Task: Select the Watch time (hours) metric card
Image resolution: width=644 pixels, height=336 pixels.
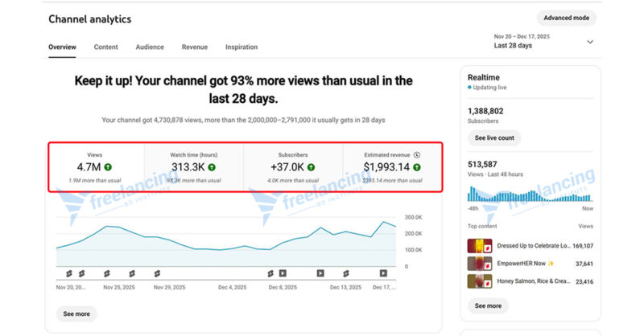Action: coord(194,167)
